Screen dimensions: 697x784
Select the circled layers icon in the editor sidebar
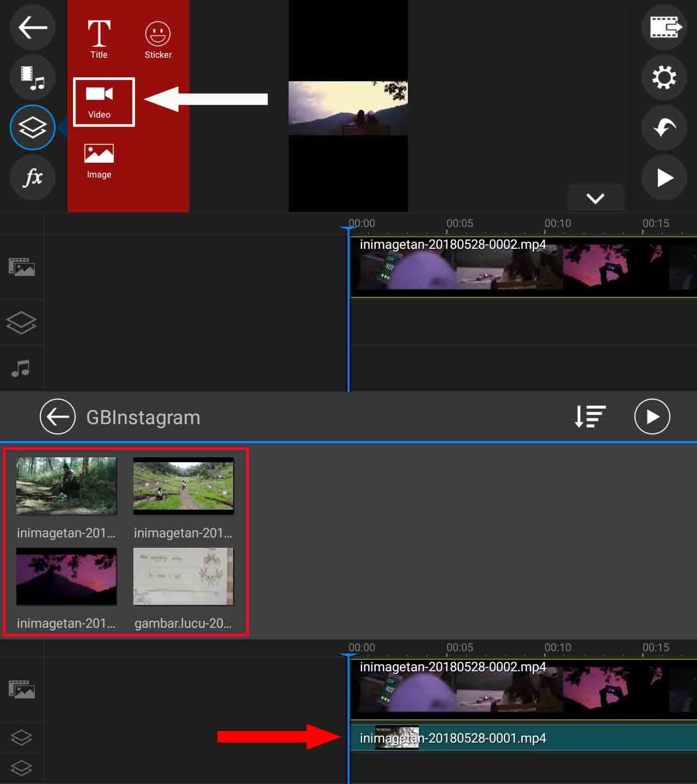coord(33,127)
